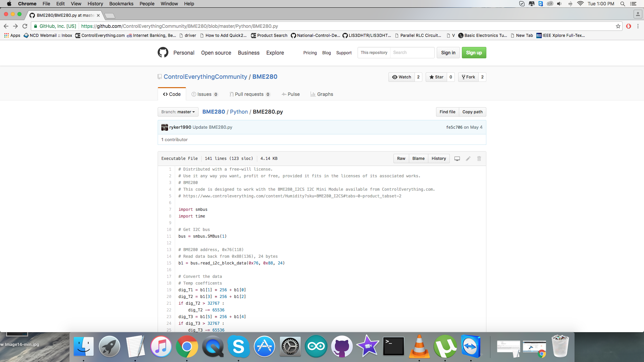The height and width of the screenshot is (362, 644).
Task: Click the edit pencil icon for file
Action: (x=468, y=158)
